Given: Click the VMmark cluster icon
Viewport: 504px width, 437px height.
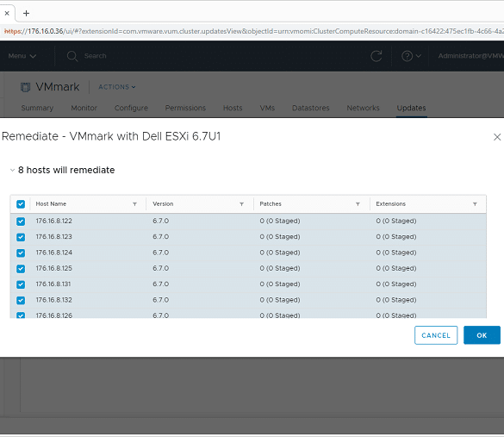Looking at the screenshot, I should (x=25, y=87).
